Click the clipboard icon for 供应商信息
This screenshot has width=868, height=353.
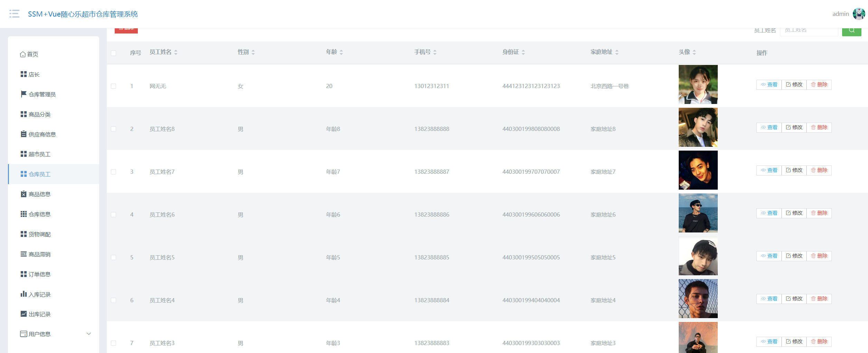tap(23, 134)
